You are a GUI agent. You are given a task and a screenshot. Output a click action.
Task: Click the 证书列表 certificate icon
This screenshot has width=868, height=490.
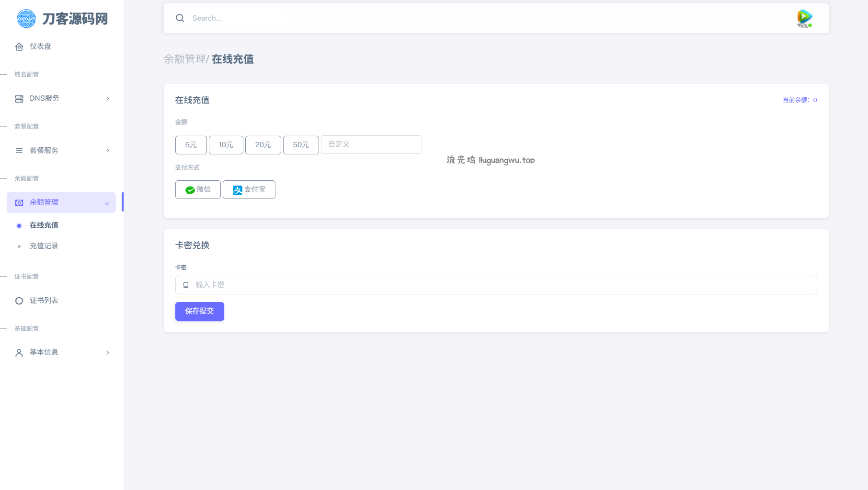coord(19,301)
